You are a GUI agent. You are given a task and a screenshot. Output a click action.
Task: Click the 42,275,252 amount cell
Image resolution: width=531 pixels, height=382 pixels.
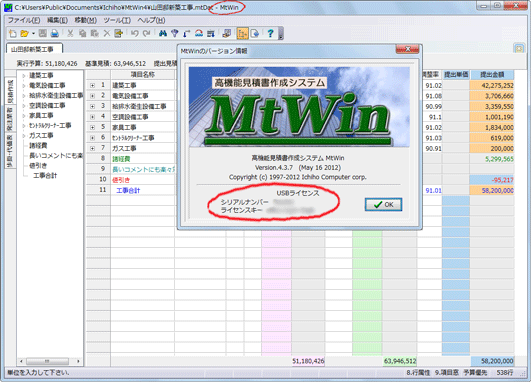pos(492,85)
